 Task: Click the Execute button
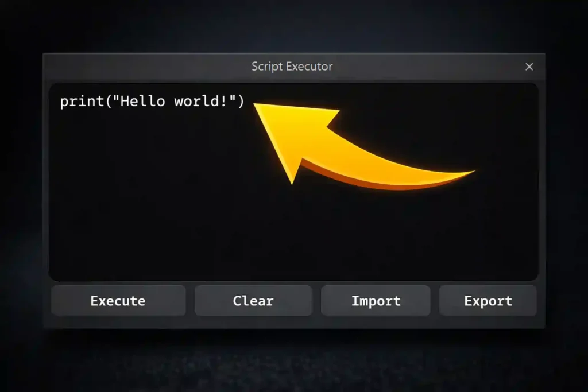click(x=118, y=301)
